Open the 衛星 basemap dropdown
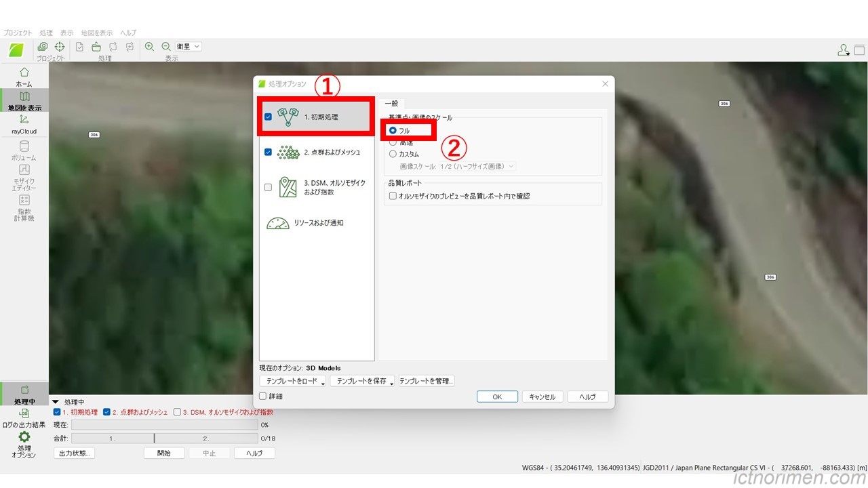 [x=186, y=46]
